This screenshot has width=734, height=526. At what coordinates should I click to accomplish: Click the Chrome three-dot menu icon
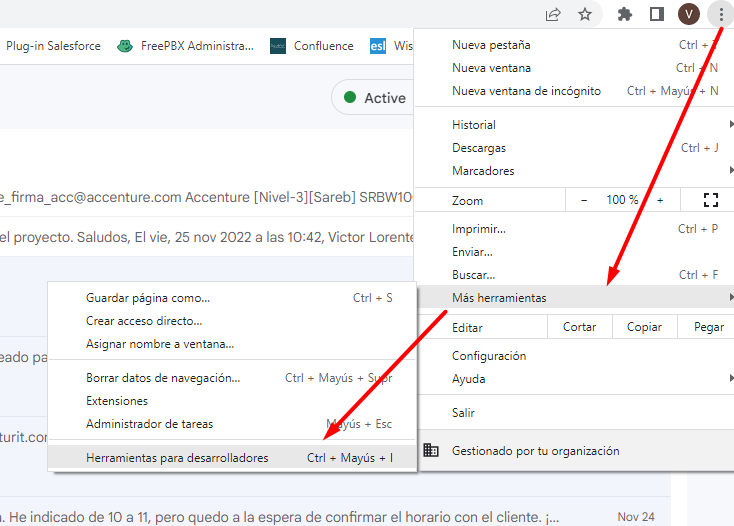(x=720, y=14)
